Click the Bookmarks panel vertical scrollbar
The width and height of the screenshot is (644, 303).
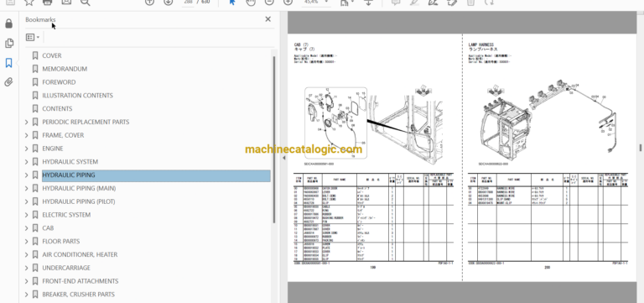pos(274,140)
